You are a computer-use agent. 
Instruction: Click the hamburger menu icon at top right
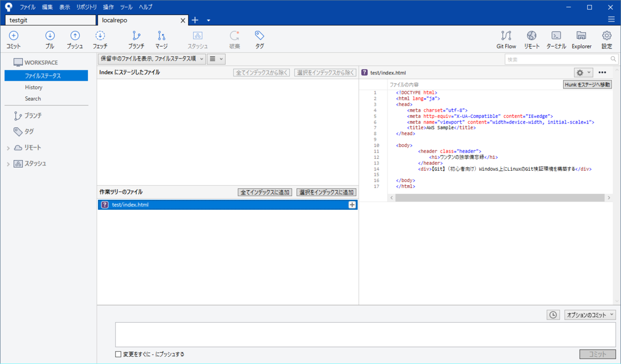[611, 20]
